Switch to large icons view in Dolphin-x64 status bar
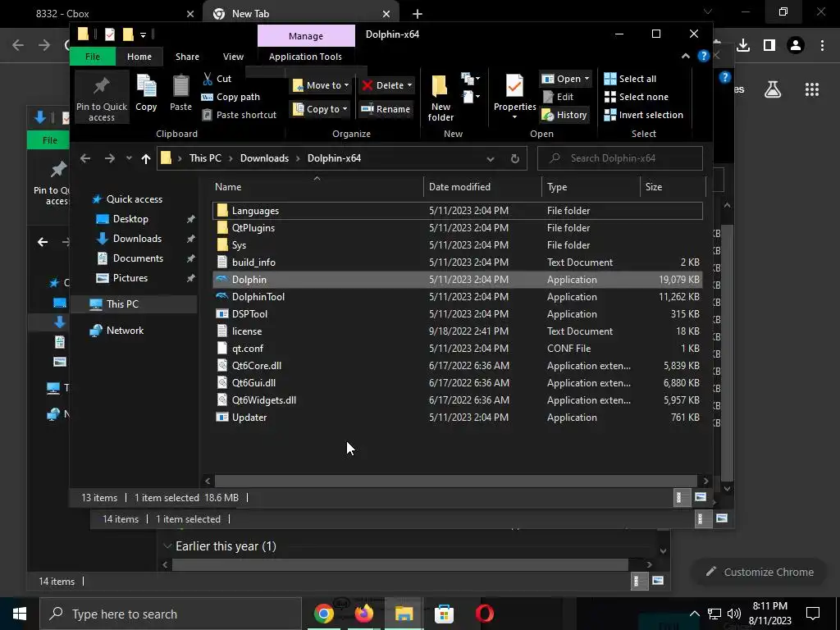The width and height of the screenshot is (840, 630). point(701,498)
